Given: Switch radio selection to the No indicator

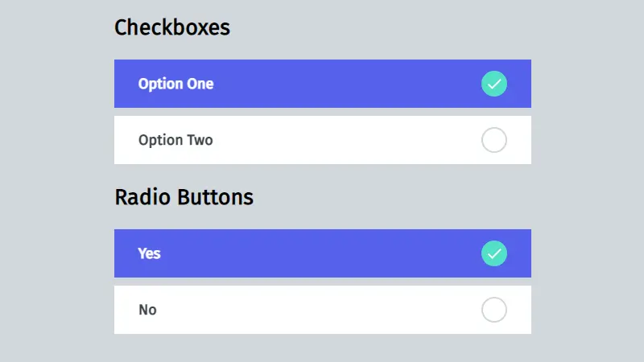Looking at the screenshot, I should [x=494, y=310].
